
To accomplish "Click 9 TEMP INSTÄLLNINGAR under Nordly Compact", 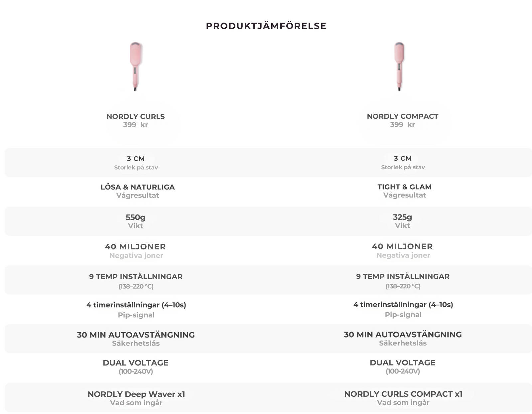I will [403, 276].
